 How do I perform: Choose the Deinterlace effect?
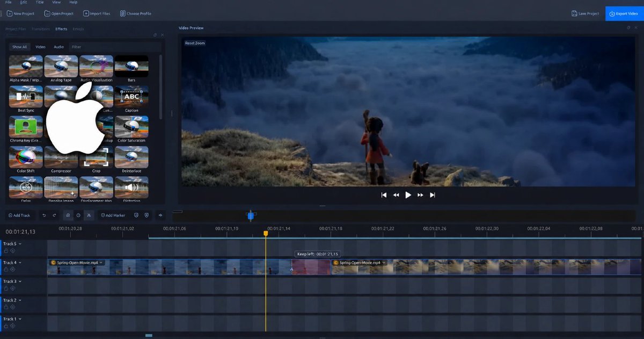click(131, 160)
